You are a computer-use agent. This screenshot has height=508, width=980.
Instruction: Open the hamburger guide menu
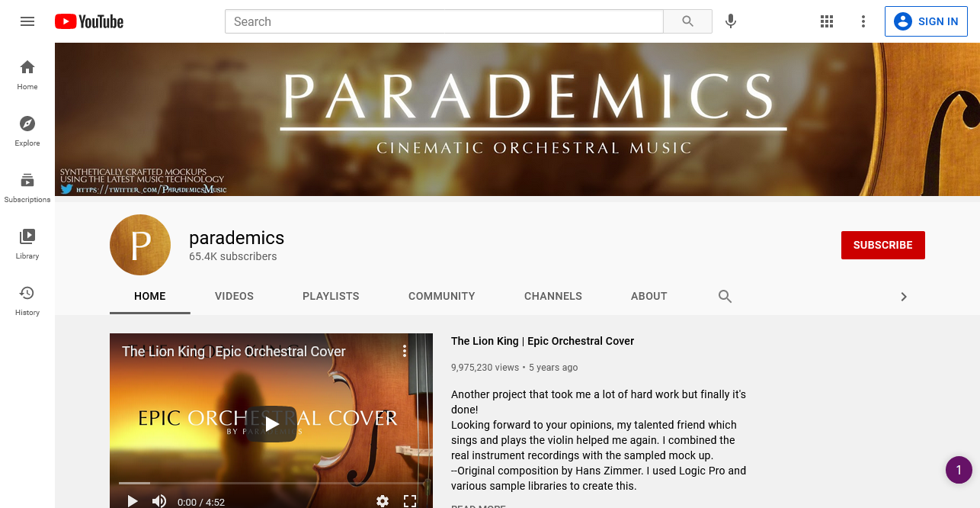[27, 21]
